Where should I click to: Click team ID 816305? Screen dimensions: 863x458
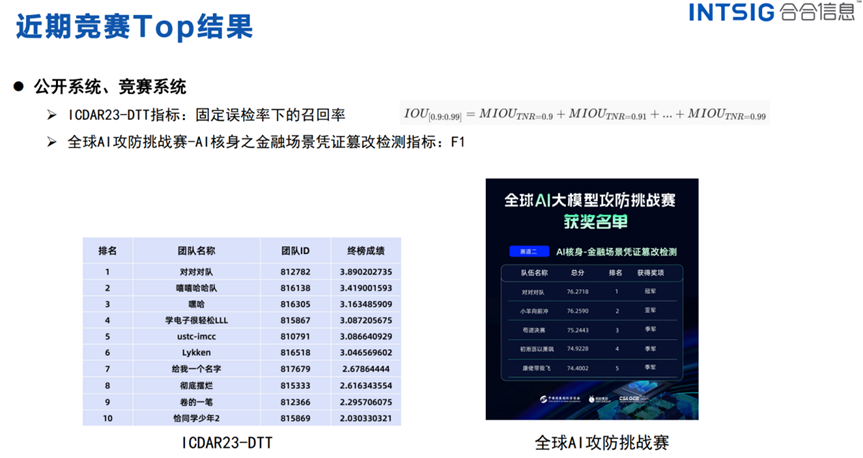296,304
